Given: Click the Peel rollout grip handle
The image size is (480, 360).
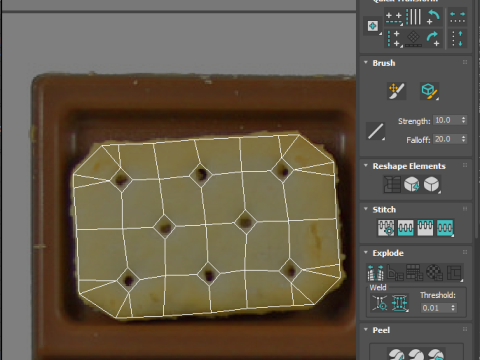Looking at the screenshot, I should coord(465,329).
